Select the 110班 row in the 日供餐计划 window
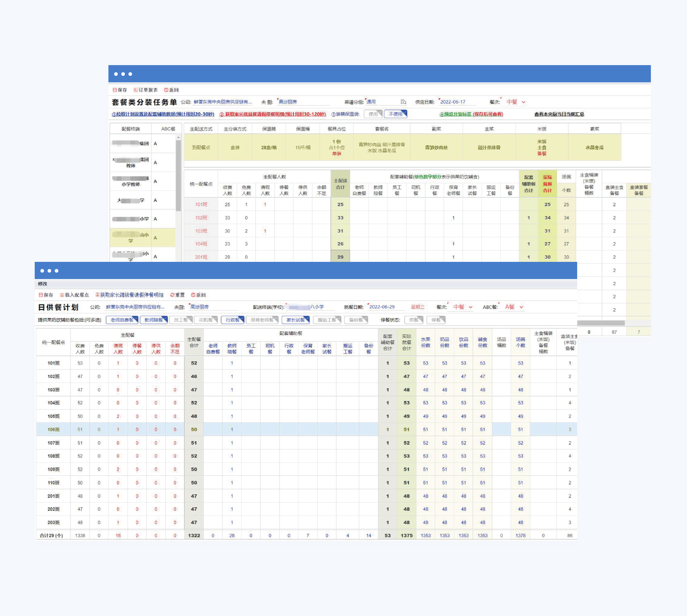 (306, 483)
